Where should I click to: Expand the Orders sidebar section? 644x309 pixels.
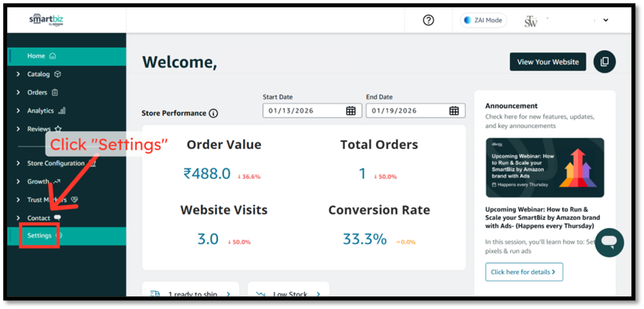pos(37,92)
